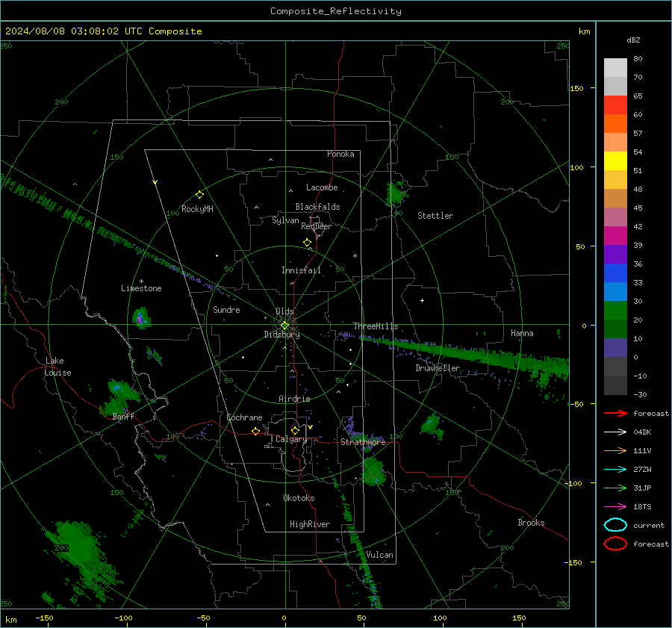Click the Stettler label
672x628 pixels.
coord(435,216)
